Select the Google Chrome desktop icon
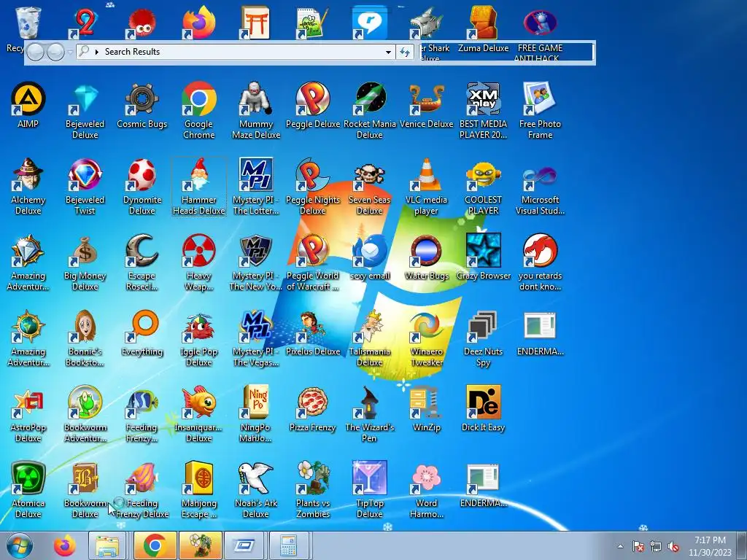This screenshot has height=560, width=747. 198,111
